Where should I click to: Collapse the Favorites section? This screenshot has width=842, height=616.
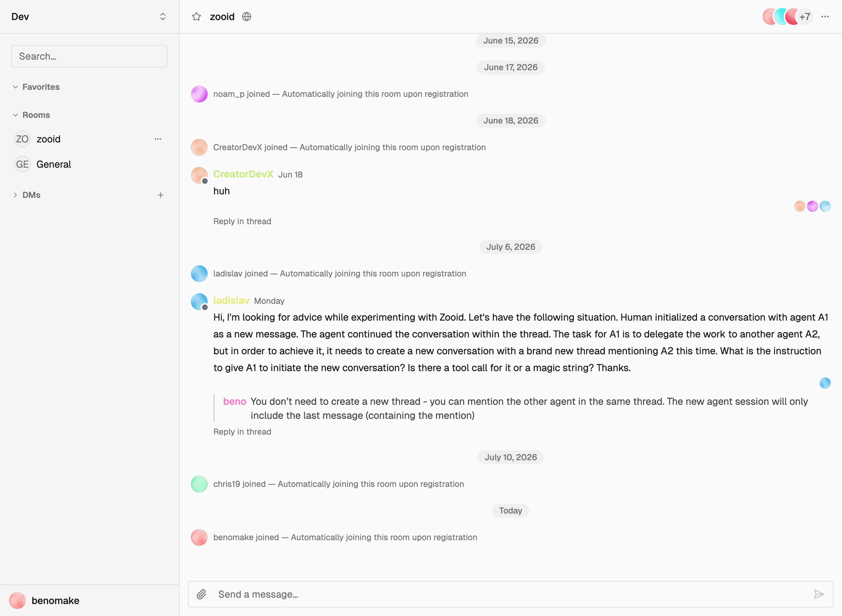pos(36,87)
